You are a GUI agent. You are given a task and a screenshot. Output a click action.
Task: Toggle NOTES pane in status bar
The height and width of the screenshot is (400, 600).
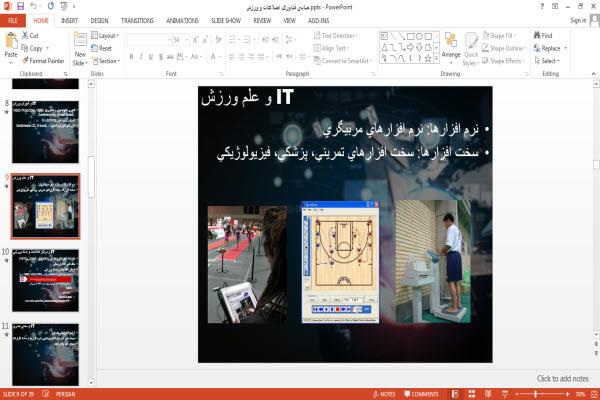384,394
